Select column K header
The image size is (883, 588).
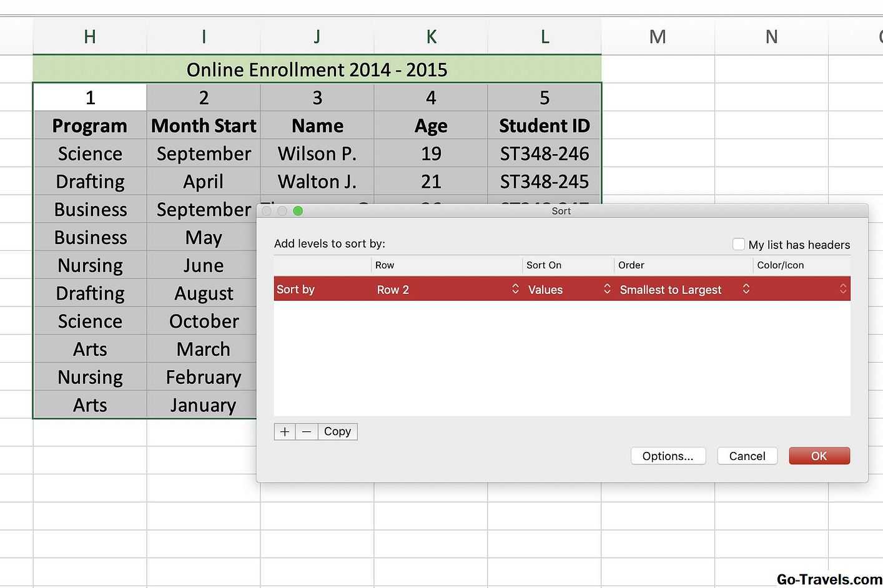(x=431, y=37)
